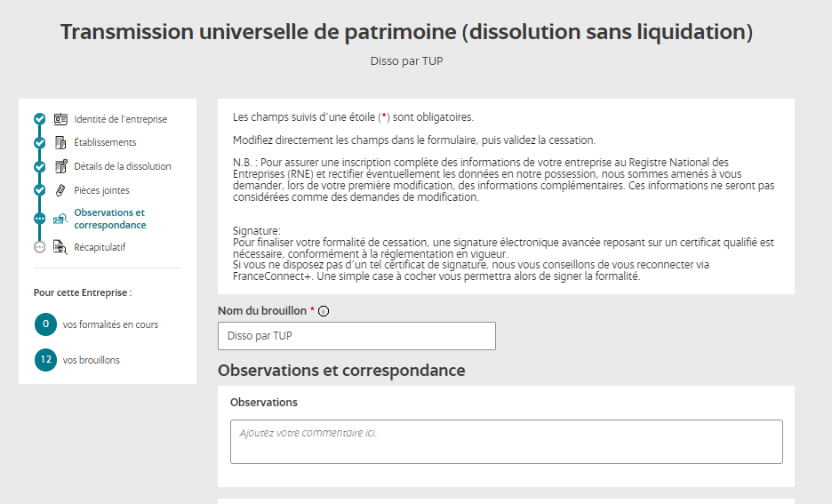Click the checkmark for Détails de la dissolution
The width and height of the screenshot is (832, 504).
pyautogui.click(x=39, y=166)
